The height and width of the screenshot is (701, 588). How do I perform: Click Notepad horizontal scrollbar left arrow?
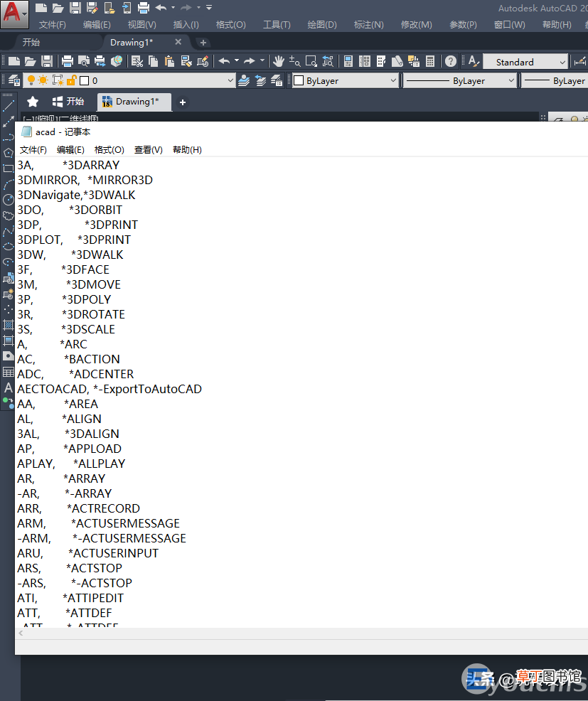coord(21,633)
